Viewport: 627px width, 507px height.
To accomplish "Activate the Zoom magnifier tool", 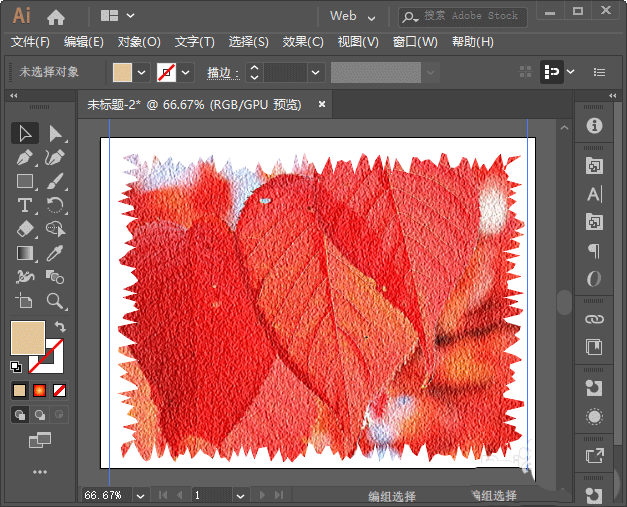I will 56,301.
